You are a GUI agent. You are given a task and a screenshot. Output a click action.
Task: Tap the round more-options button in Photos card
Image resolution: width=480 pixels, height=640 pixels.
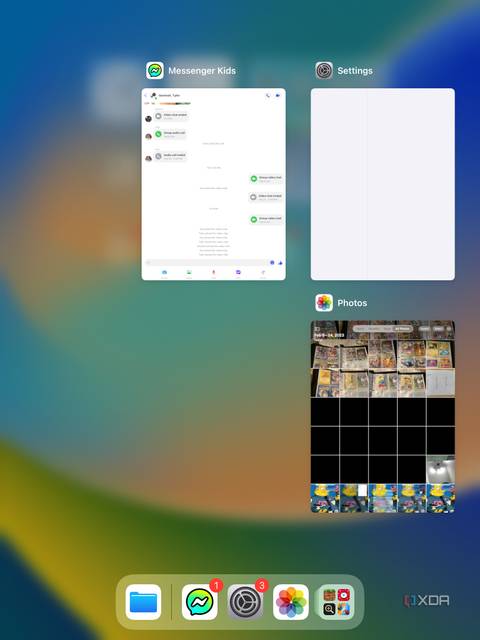pyautogui.click(x=449, y=329)
